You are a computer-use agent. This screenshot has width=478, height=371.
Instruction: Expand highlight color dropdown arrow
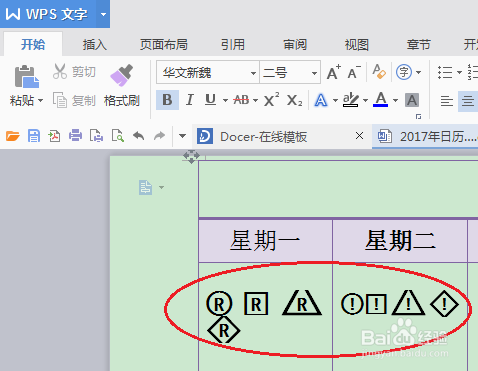[365, 100]
